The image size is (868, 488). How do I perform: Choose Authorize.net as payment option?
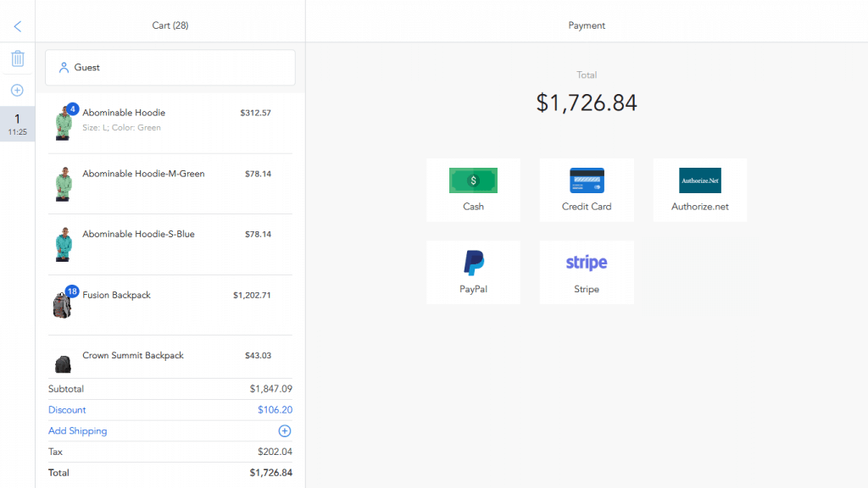tap(699, 189)
